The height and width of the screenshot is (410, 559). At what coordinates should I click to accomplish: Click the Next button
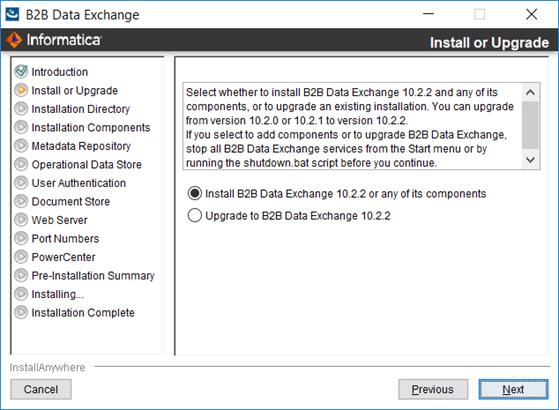pos(513,389)
